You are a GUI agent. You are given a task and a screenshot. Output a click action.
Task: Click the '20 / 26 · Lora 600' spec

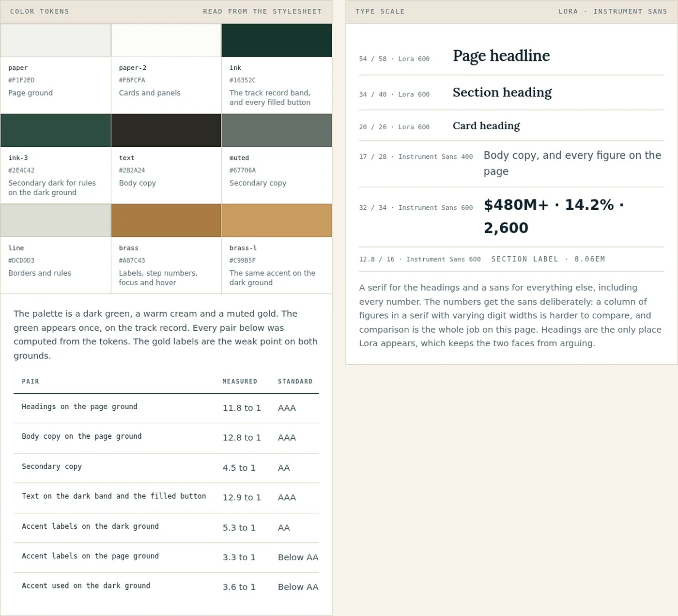pyautogui.click(x=394, y=127)
